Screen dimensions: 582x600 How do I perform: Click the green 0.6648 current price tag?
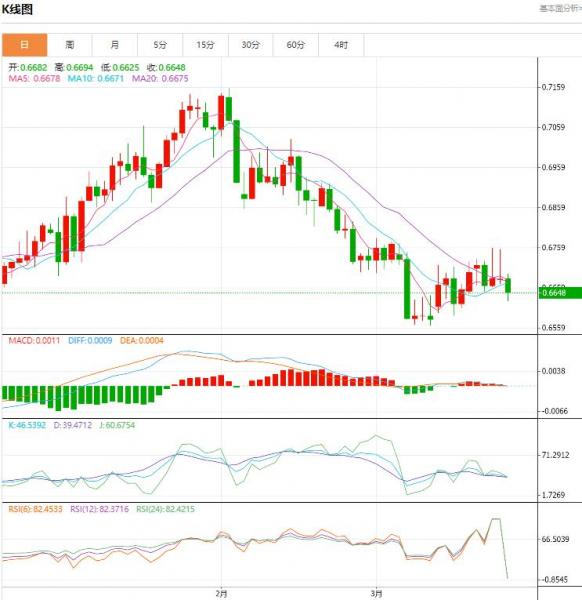[560, 293]
